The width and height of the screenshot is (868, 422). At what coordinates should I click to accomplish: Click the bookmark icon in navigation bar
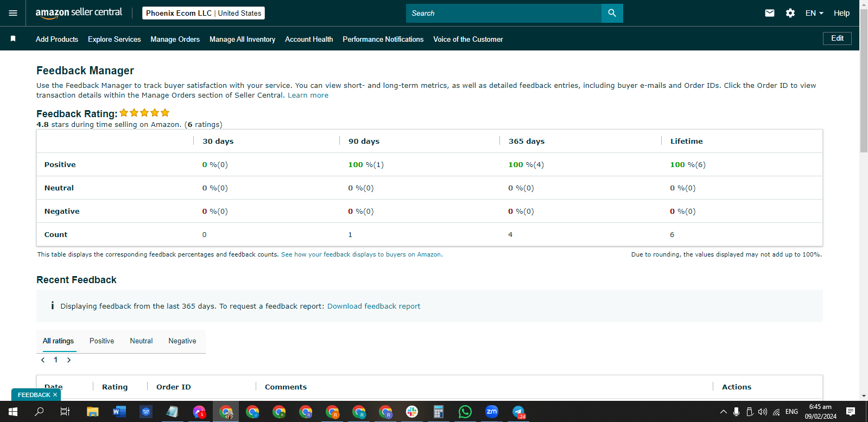click(13, 39)
